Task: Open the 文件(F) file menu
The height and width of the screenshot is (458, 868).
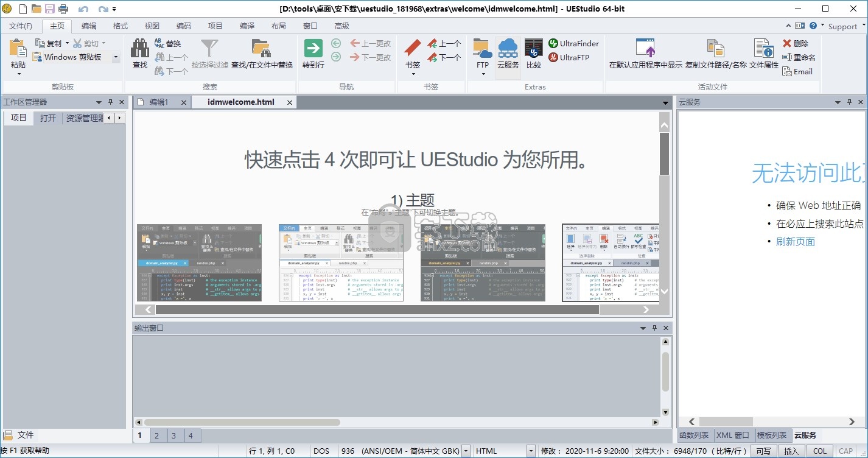Action: 21,26
